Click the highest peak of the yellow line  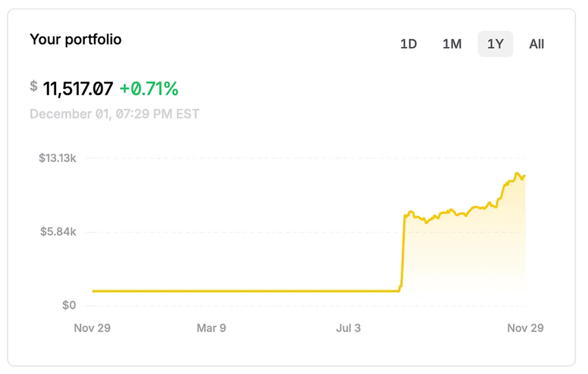517,173
